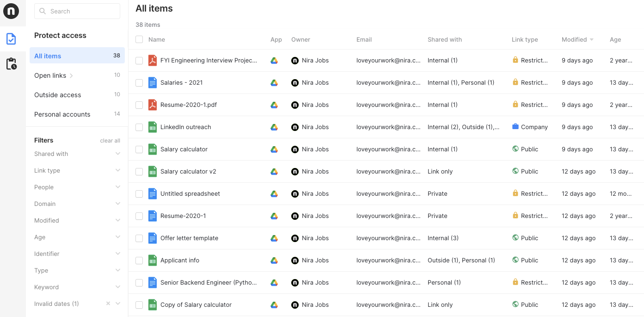Click the lock icon on Salaries - 2021 row
This screenshot has width=644, height=317.
coord(515,82)
